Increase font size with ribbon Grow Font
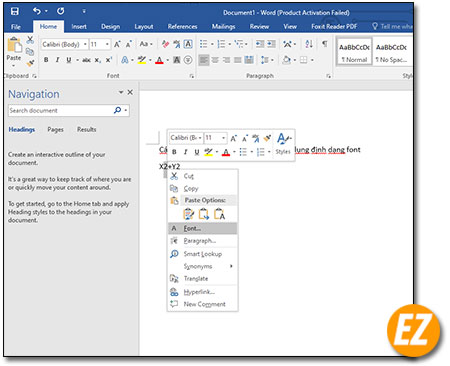This screenshot has width=450, height=366. click(117, 44)
